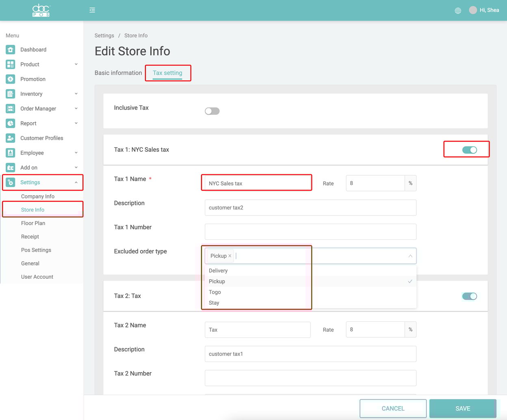The height and width of the screenshot is (420, 507).
Task: Click the Inventory sidebar icon
Action: coord(10,94)
